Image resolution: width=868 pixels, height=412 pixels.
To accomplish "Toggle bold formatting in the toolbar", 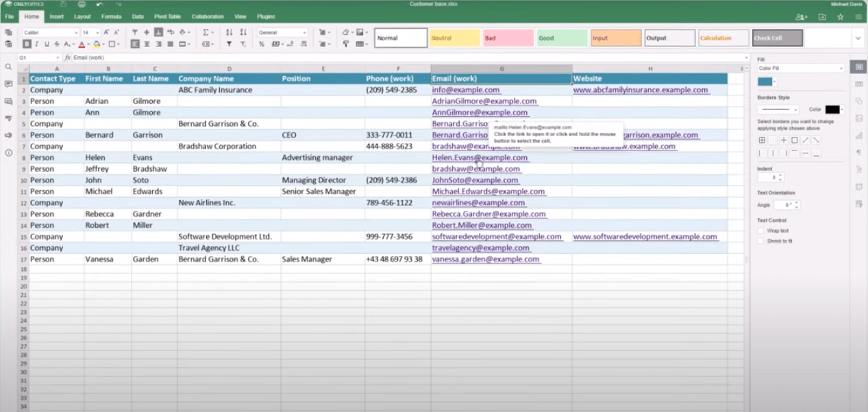I will point(27,44).
